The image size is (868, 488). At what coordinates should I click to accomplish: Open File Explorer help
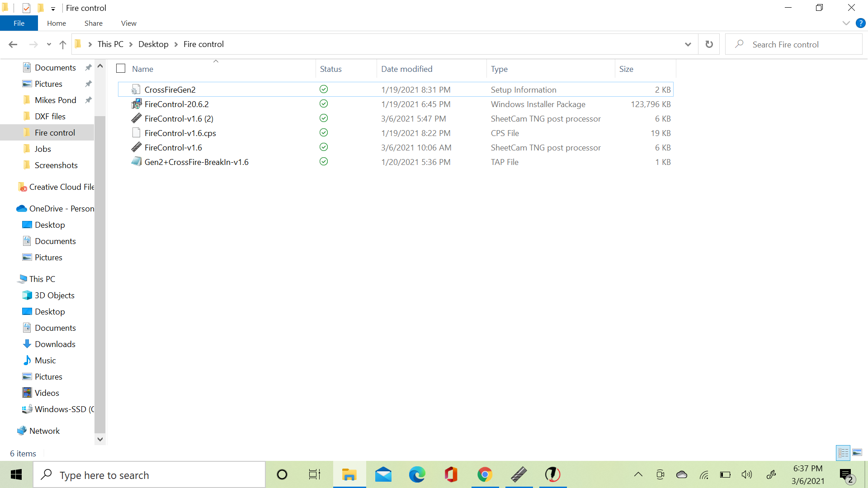861,23
